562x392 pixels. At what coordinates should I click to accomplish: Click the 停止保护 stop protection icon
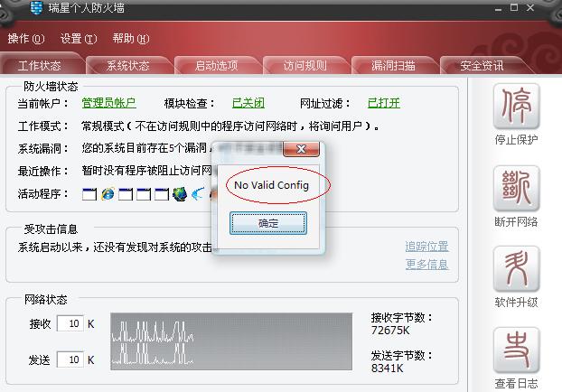(x=517, y=107)
